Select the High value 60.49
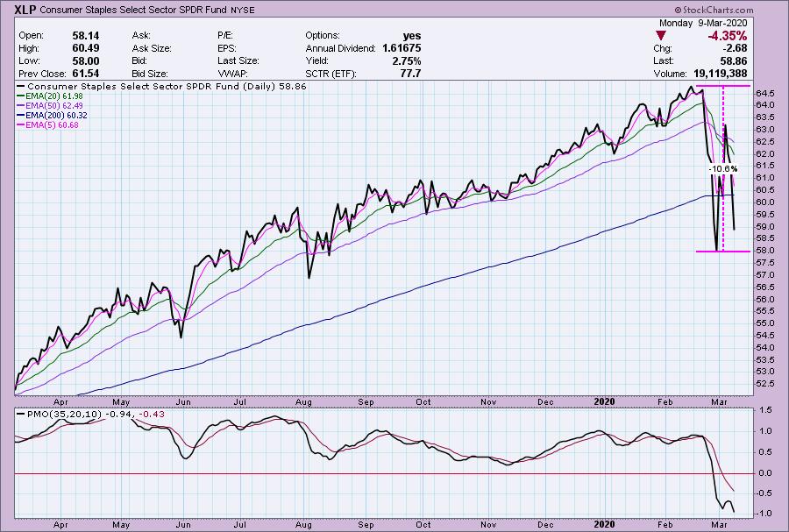 86,48
